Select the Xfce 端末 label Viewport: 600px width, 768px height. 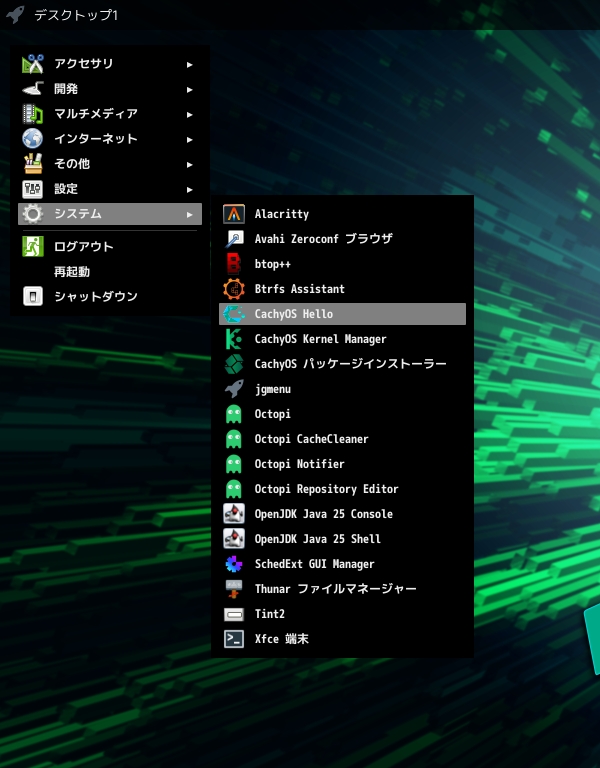point(282,639)
